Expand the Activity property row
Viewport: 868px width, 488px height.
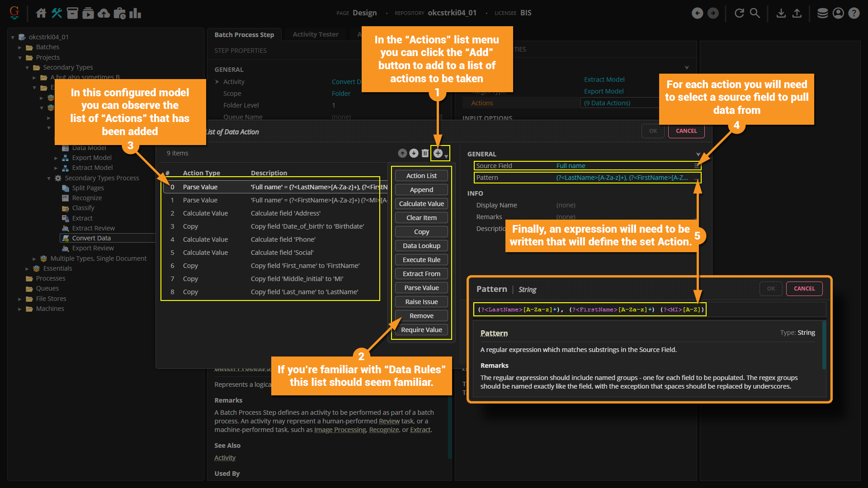click(x=217, y=82)
